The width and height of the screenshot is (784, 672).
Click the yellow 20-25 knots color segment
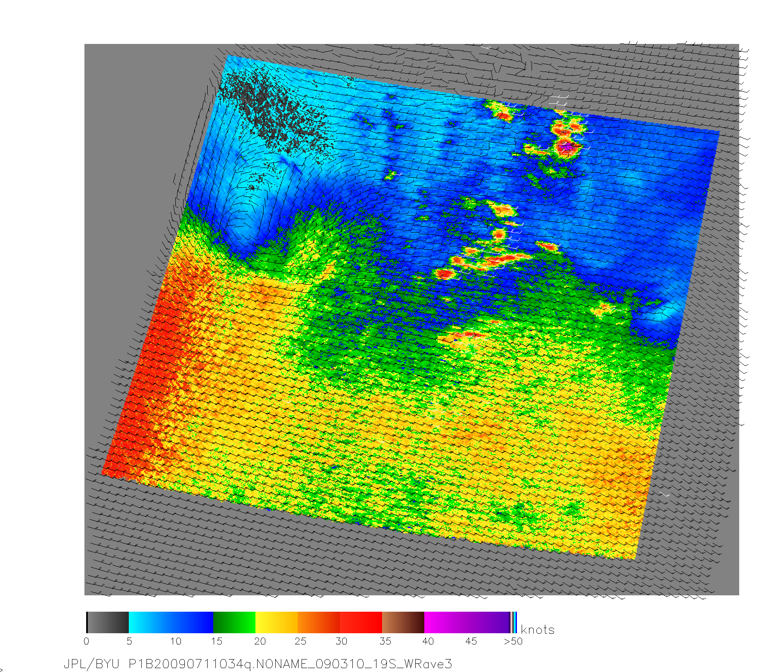(277, 622)
